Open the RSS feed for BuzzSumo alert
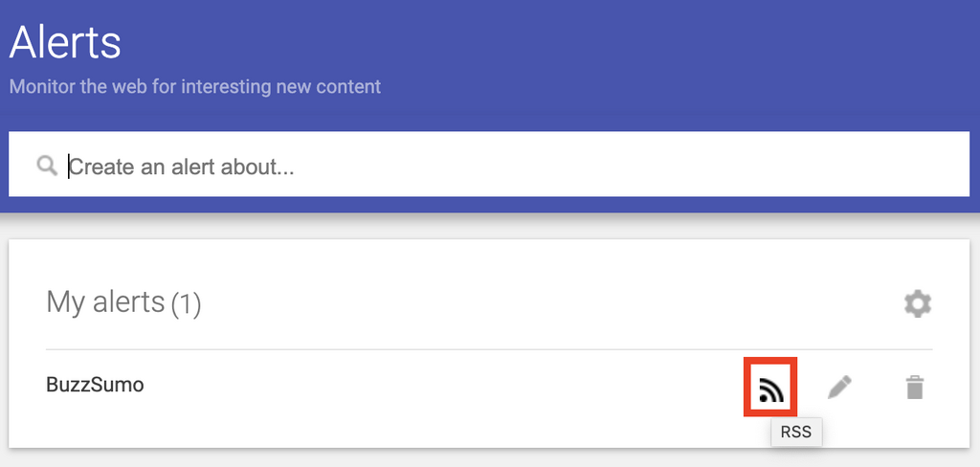Image resolution: width=980 pixels, height=467 pixels. click(770, 389)
